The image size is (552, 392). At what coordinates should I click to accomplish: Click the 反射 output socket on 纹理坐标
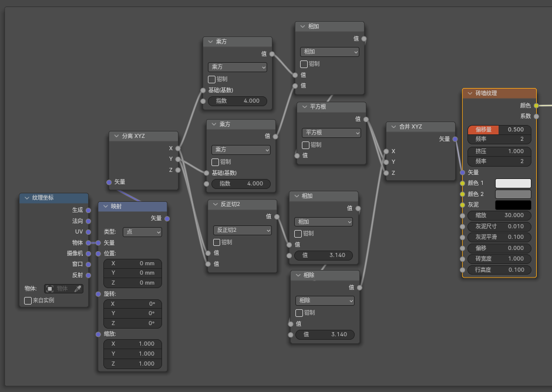tap(88, 275)
